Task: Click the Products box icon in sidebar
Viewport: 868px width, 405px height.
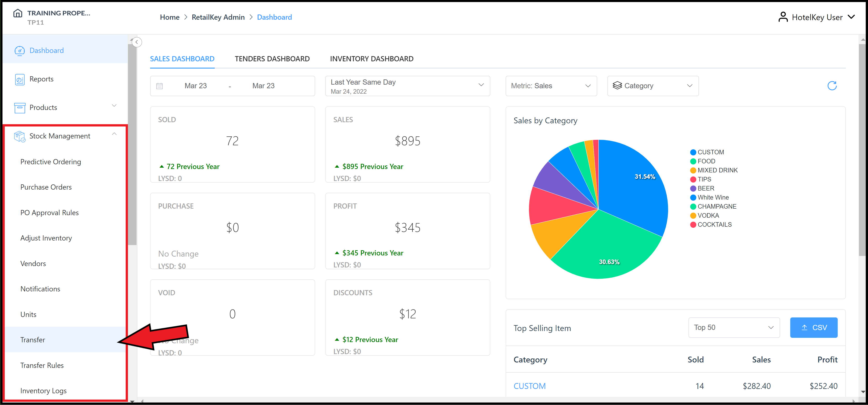Action: tap(19, 107)
